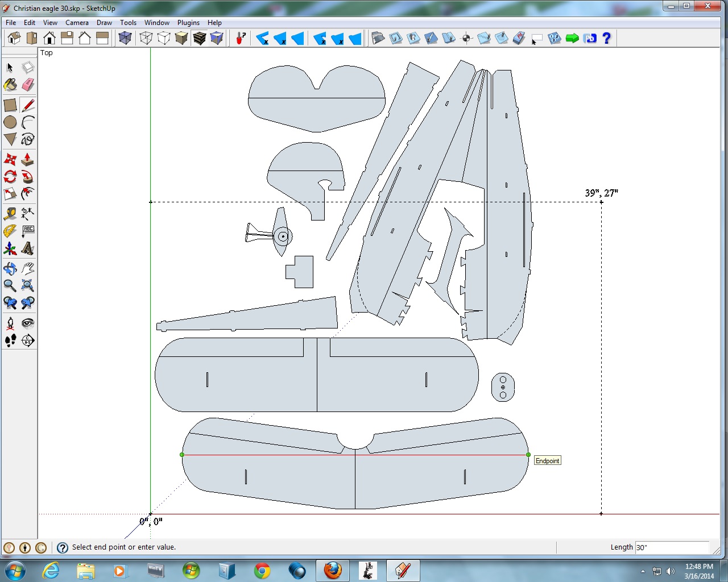Pick the 3D Text tool
This screenshot has width=728, height=582.
pyautogui.click(x=28, y=248)
